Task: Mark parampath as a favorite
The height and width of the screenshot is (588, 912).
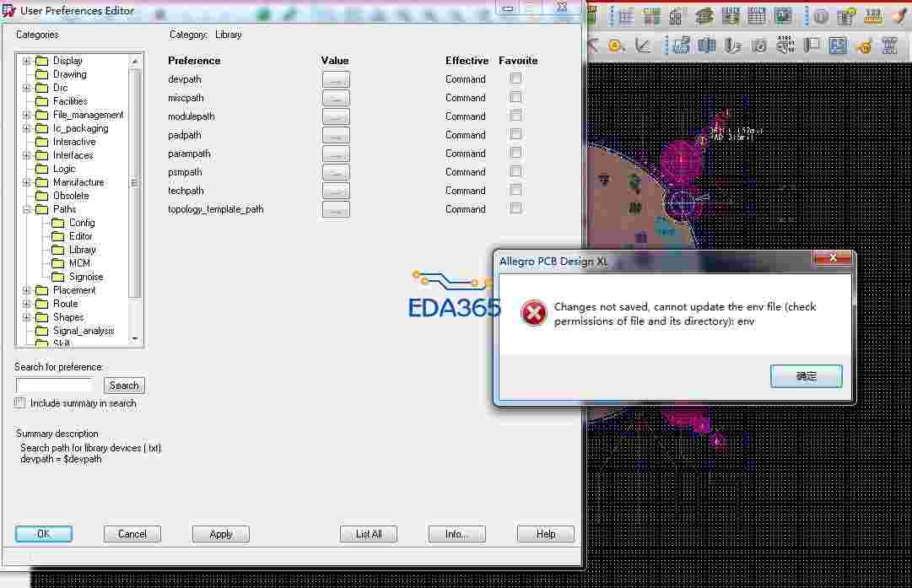Action: click(x=516, y=153)
